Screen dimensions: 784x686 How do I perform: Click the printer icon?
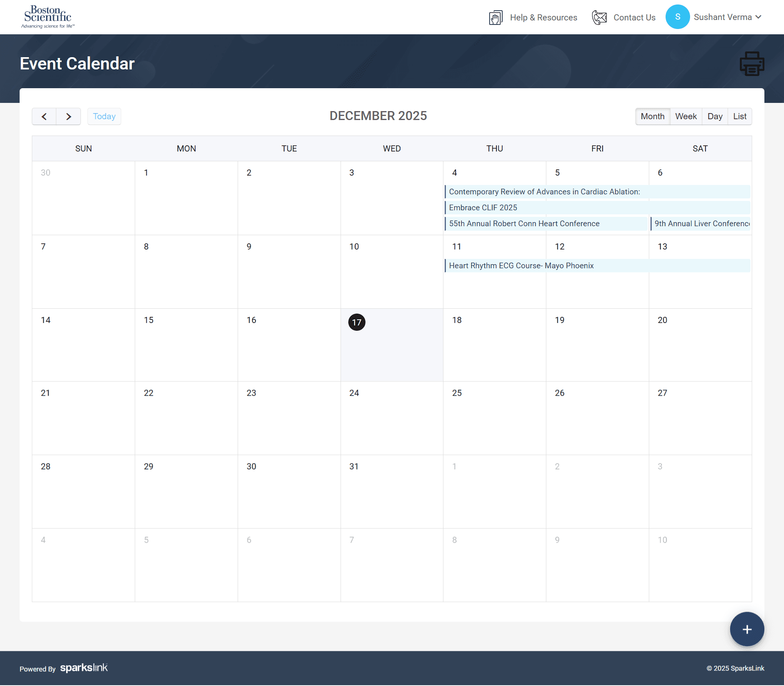pos(752,64)
